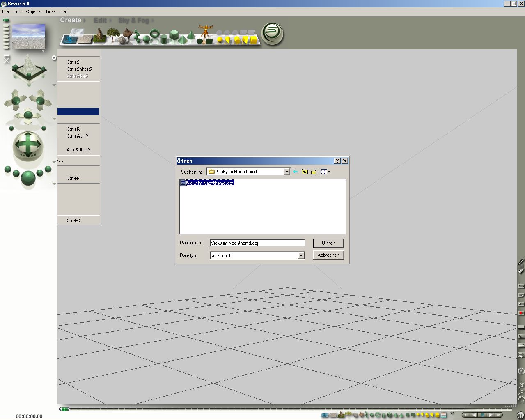Image resolution: width=525 pixels, height=420 pixels.
Task: Go back to previous folder in dialog
Action: pos(295,172)
